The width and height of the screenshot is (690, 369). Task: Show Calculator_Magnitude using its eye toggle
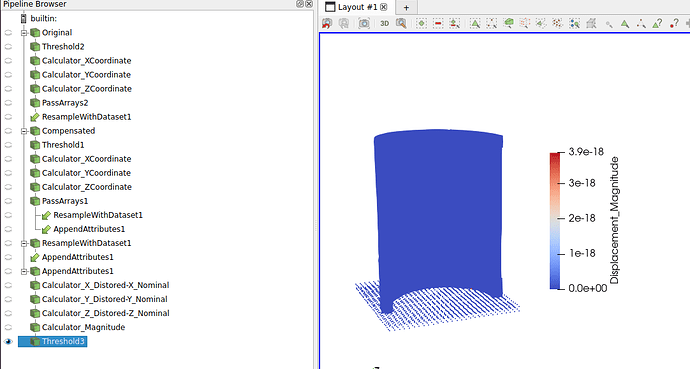(x=8, y=327)
